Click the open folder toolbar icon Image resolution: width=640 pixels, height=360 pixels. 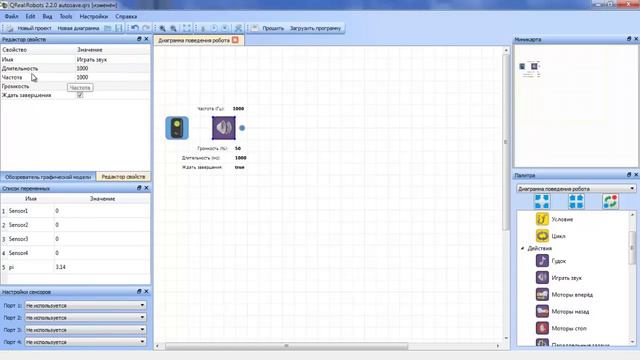(107, 28)
